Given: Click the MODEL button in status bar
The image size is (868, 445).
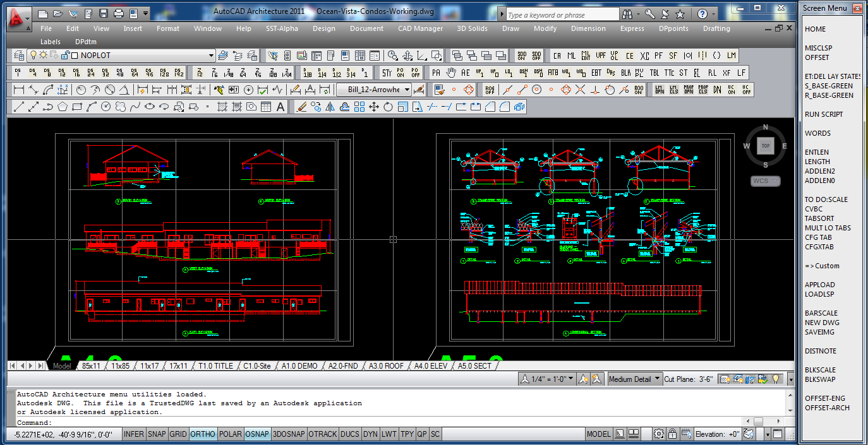Looking at the screenshot, I should click(598, 434).
